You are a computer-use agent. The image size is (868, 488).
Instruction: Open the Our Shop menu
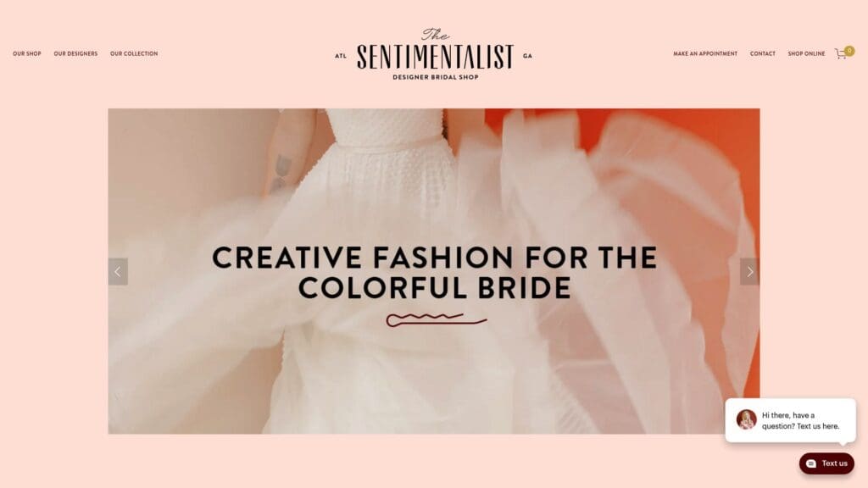(27, 53)
